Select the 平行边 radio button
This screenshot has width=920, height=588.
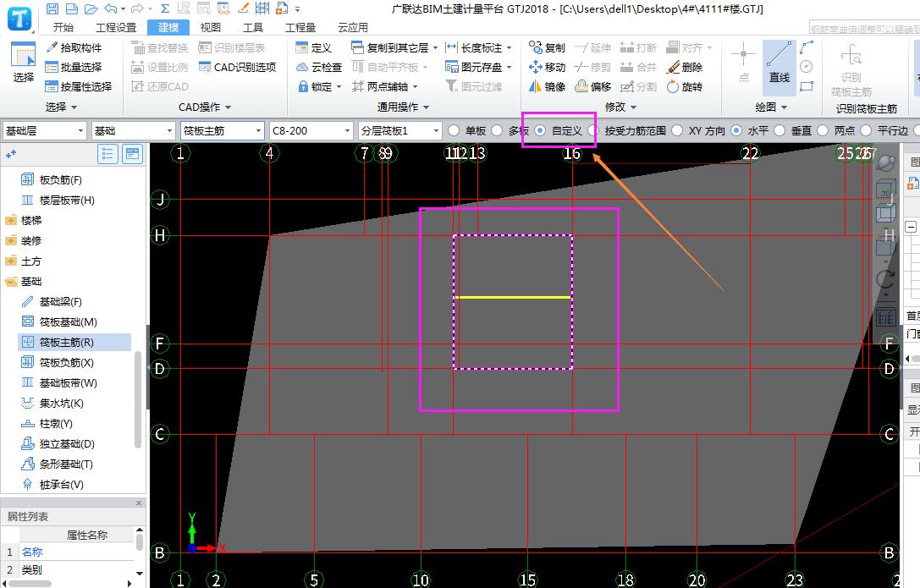click(866, 130)
